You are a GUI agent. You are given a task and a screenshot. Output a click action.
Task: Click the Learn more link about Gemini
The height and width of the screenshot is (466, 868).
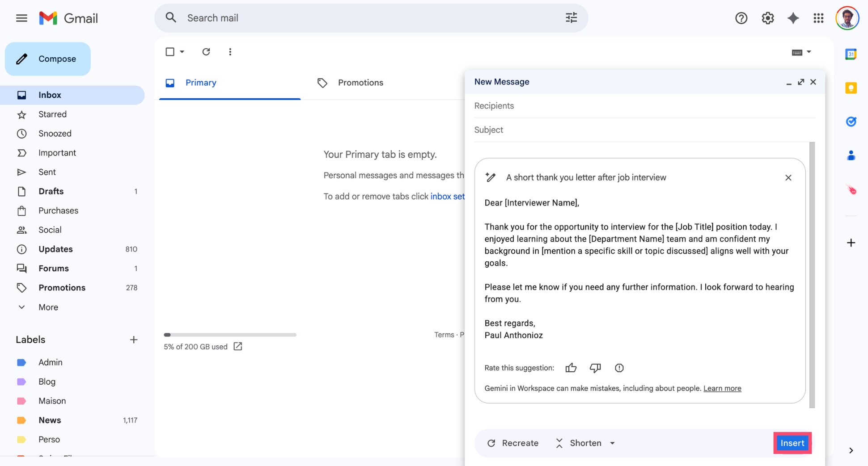pos(722,388)
